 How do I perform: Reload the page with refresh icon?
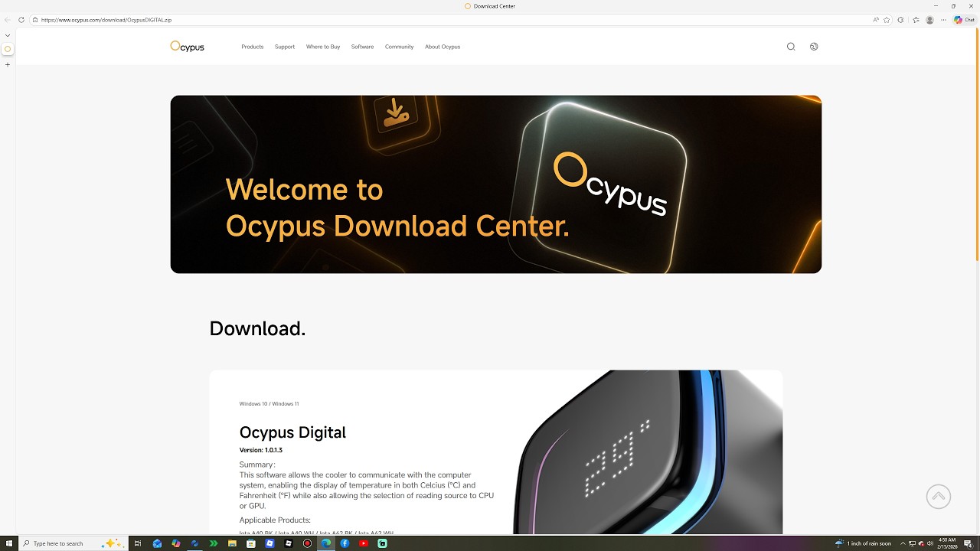point(21,20)
